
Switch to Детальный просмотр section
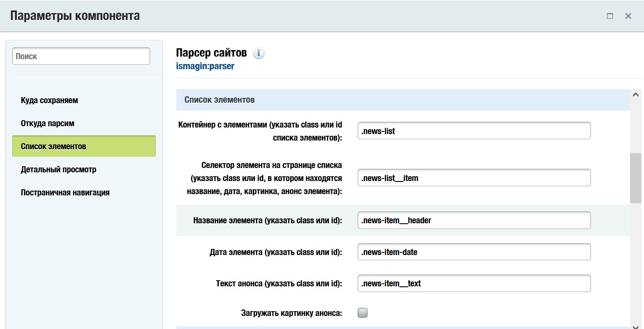point(58,169)
